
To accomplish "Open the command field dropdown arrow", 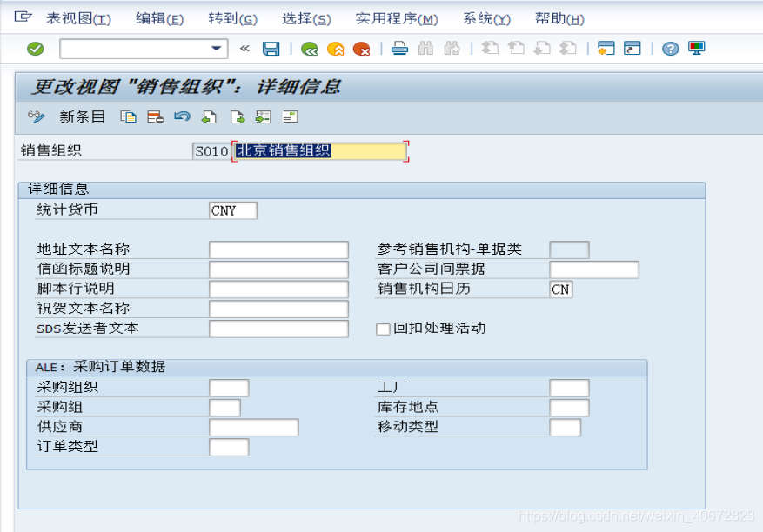I will [x=216, y=49].
